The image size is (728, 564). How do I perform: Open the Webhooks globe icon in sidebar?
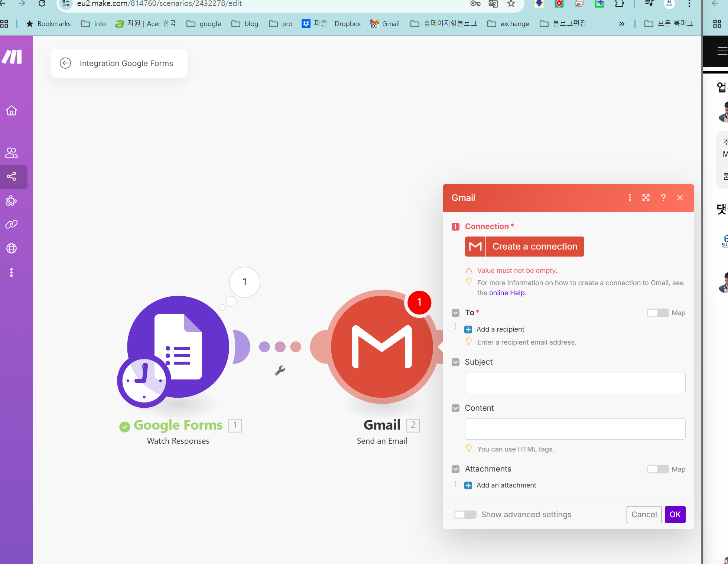tap(12, 248)
